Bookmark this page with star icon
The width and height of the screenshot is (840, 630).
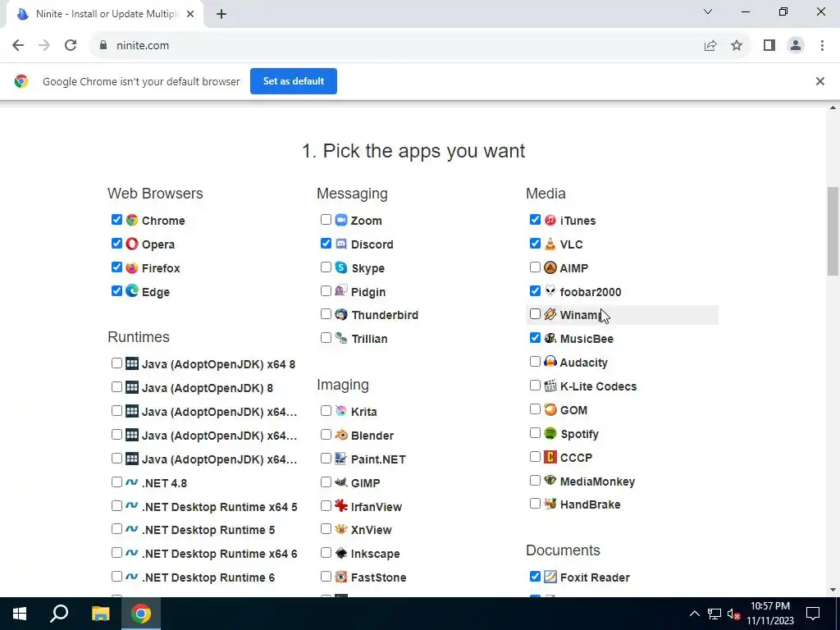pos(737,46)
